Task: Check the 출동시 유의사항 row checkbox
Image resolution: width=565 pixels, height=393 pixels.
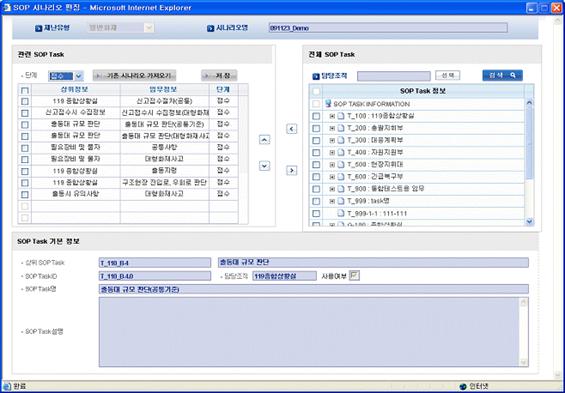Action: (x=25, y=195)
